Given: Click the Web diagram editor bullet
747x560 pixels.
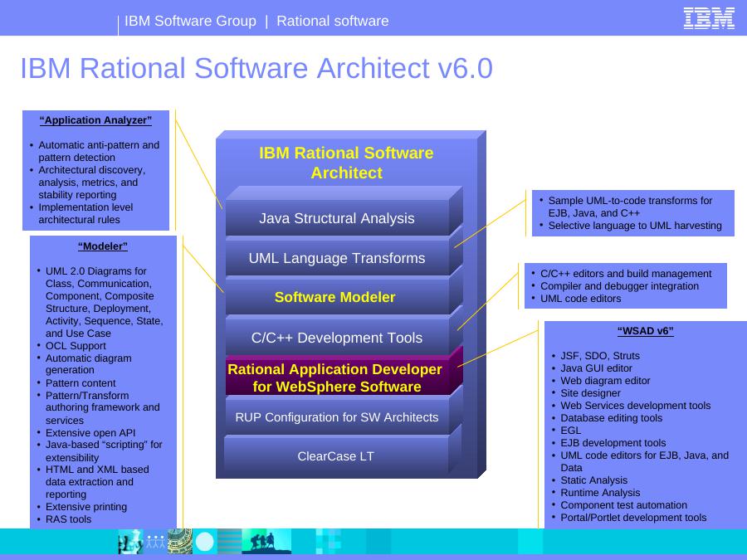Looking at the screenshot, I should 605,381.
